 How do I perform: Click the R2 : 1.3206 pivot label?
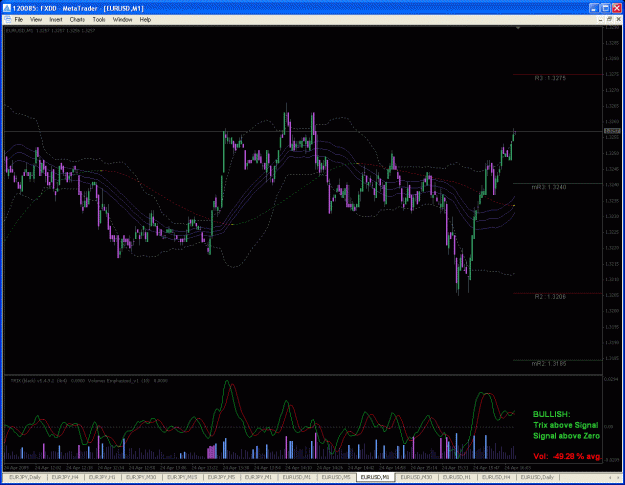pyautogui.click(x=550, y=297)
